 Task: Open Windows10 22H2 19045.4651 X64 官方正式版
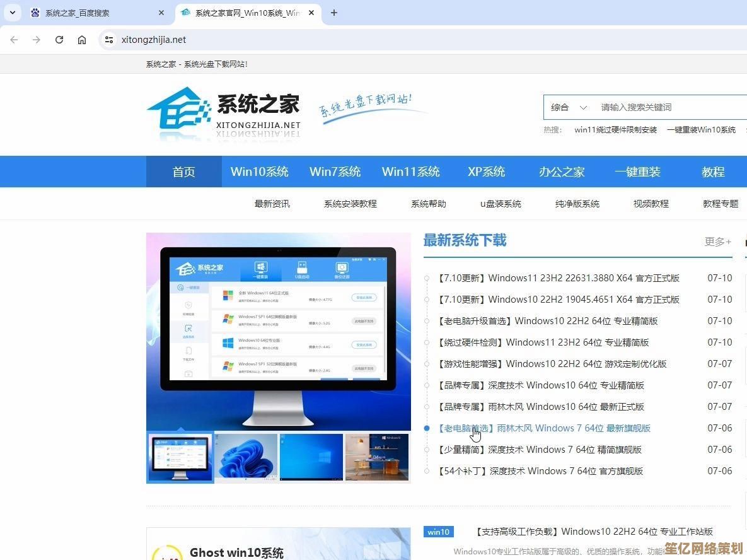tap(559, 300)
